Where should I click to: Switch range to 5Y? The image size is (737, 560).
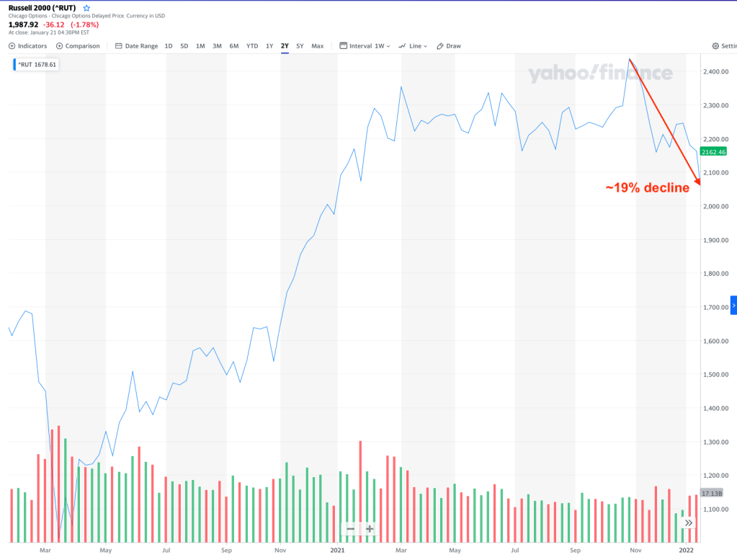click(x=300, y=46)
